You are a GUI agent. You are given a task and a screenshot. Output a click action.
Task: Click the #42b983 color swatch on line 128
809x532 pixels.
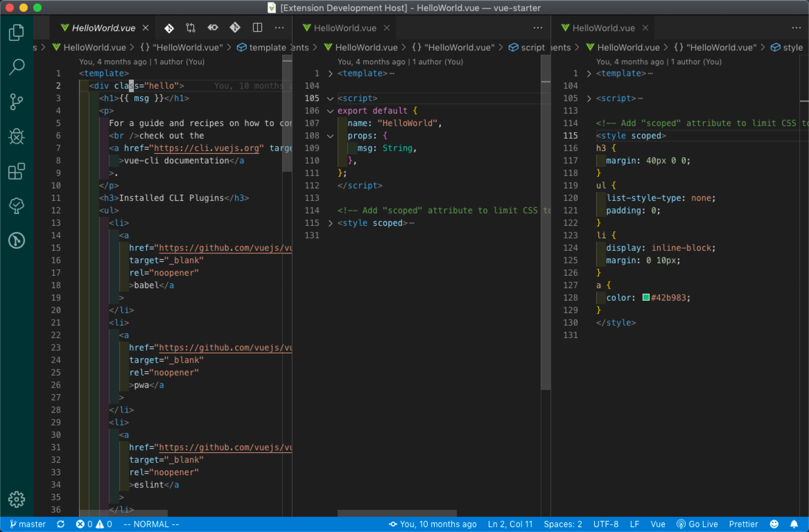coord(646,298)
